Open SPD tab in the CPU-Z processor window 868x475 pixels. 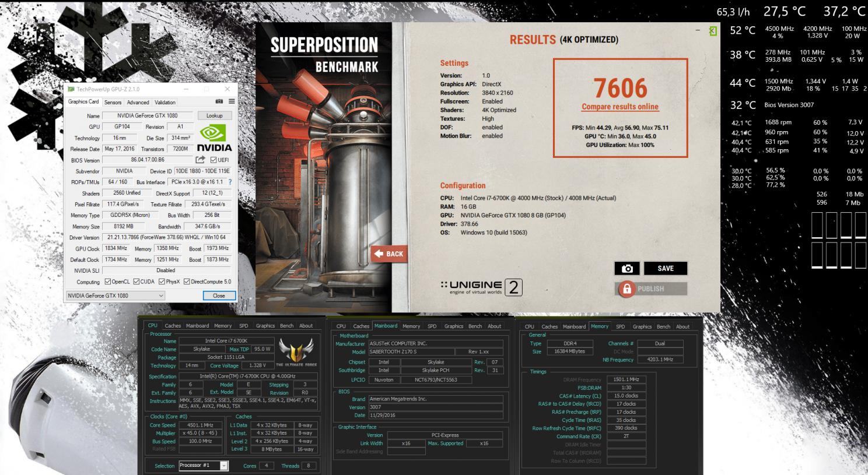click(244, 326)
